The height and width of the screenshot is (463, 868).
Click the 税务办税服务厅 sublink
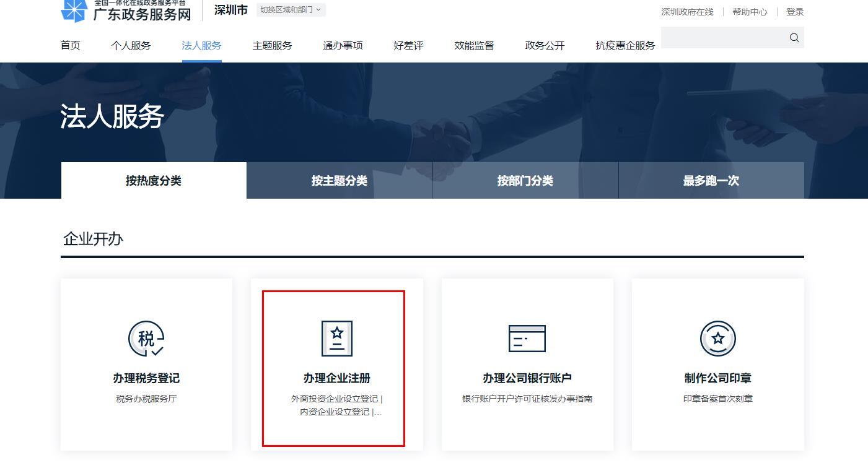click(146, 399)
